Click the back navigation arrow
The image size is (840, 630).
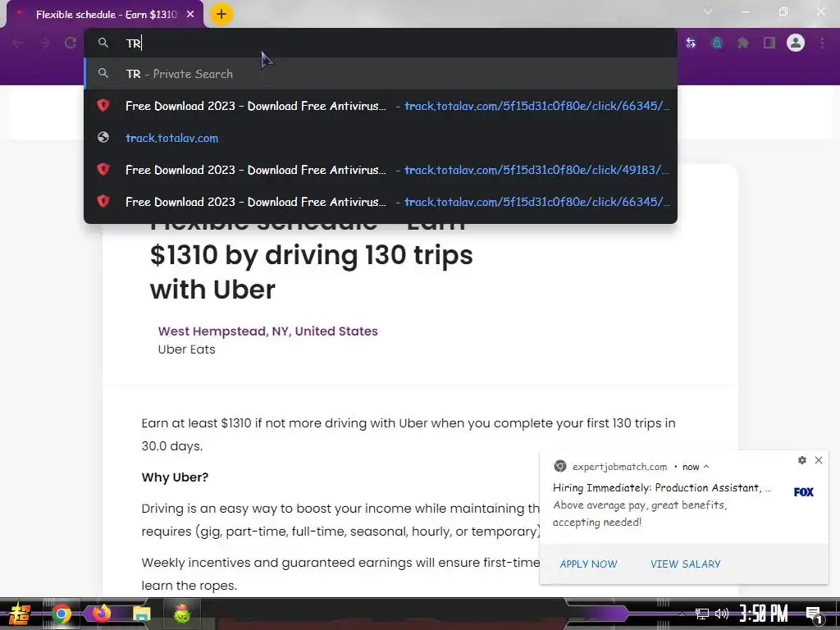17,43
